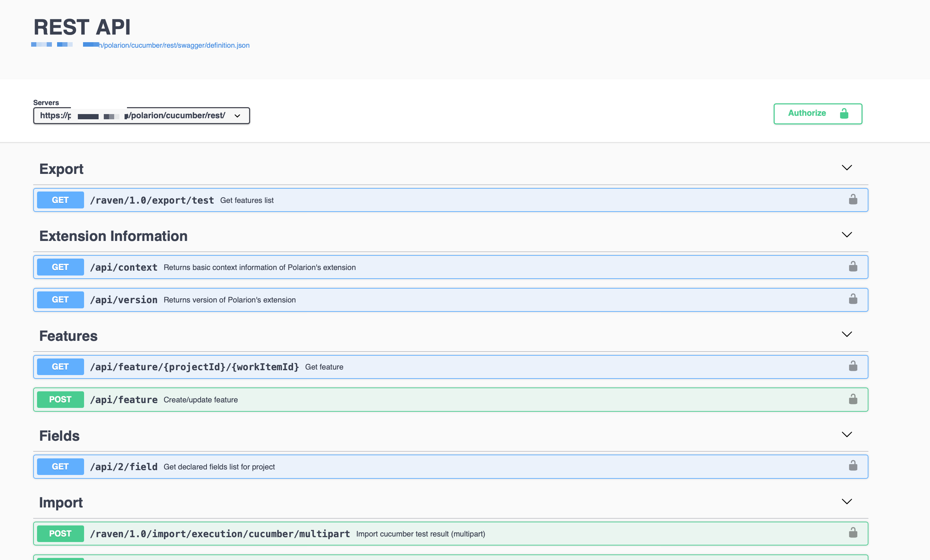Select the padlock on the Get feature endpoint
The image size is (930, 560).
point(854,366)
